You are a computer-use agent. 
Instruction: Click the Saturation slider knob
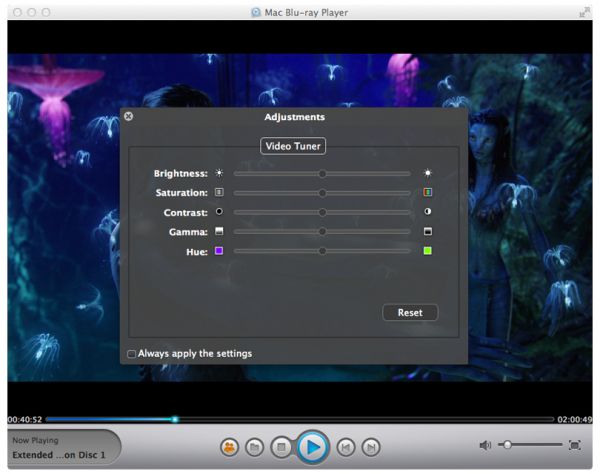pos(323,193)
